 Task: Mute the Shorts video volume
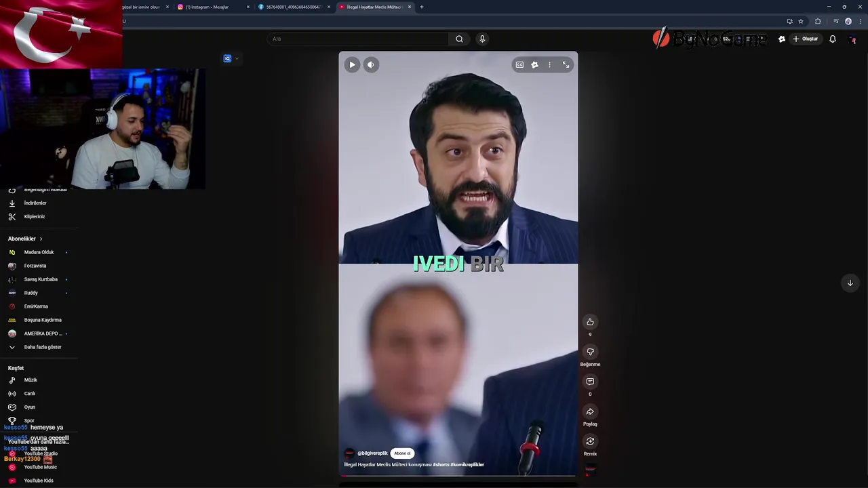tap(370, 64)
